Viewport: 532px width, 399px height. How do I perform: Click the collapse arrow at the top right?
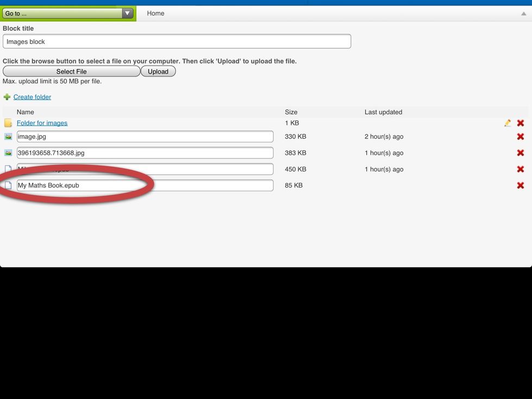point(525,12)
